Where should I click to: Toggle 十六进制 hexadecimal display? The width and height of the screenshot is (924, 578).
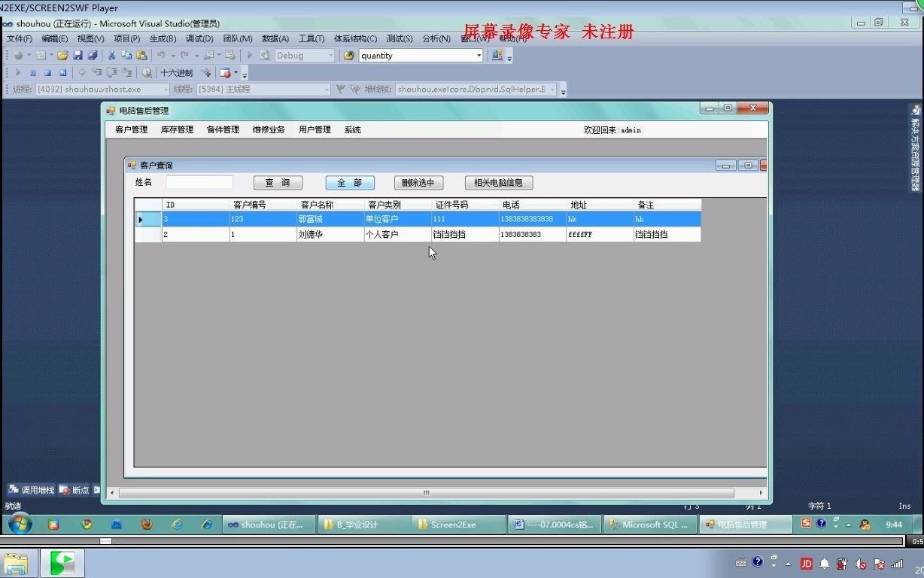(x=177, y=72)
